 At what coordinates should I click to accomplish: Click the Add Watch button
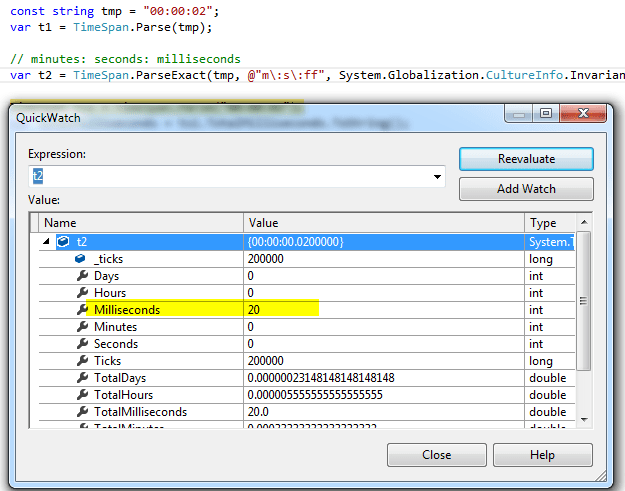[x=526, y=189]
